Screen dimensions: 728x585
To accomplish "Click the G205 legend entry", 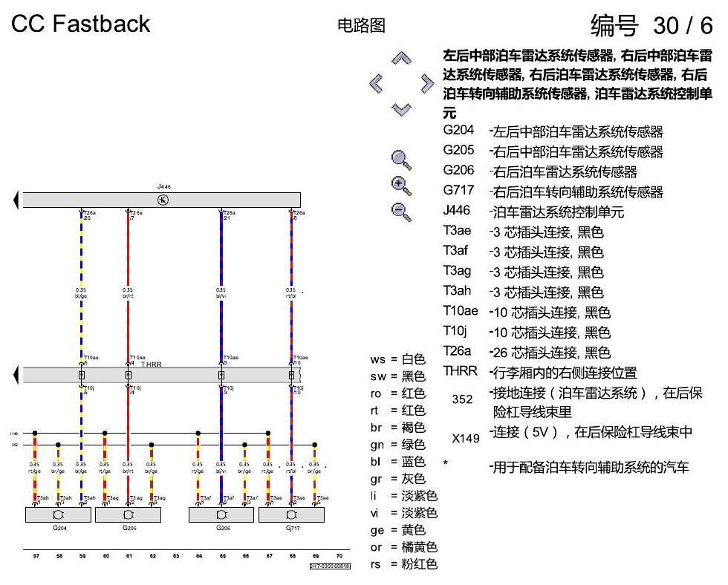I will (x=553, y=151).
